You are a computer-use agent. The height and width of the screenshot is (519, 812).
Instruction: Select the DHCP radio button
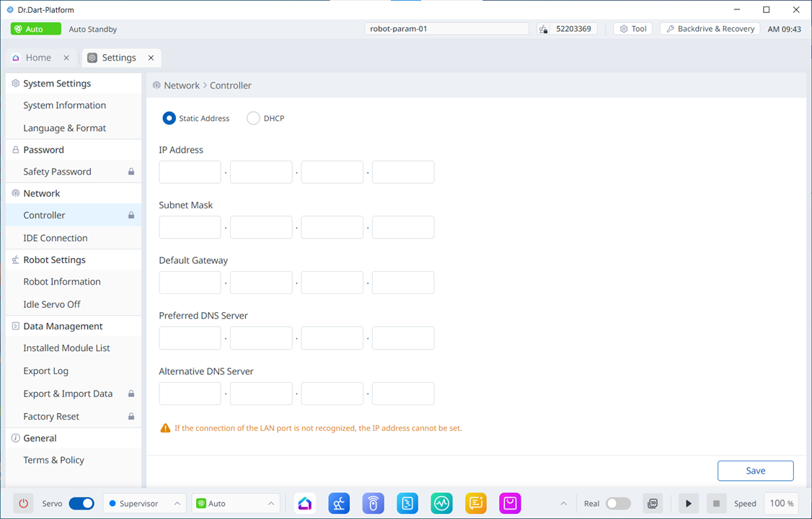click(x=253, y=118)
